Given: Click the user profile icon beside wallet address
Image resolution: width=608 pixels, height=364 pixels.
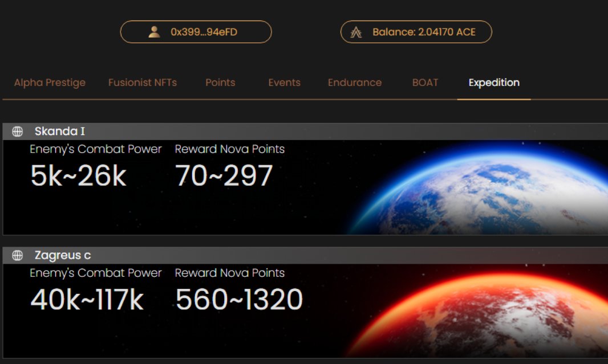Looking at the screenshot, I should [x=155, y=32].
